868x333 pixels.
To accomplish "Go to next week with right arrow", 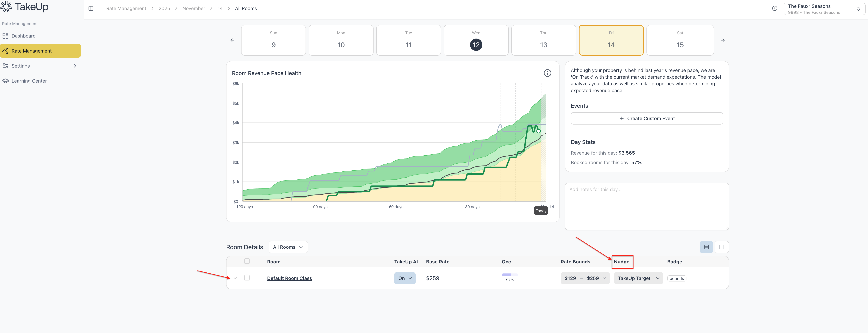I will click(722, 40).
